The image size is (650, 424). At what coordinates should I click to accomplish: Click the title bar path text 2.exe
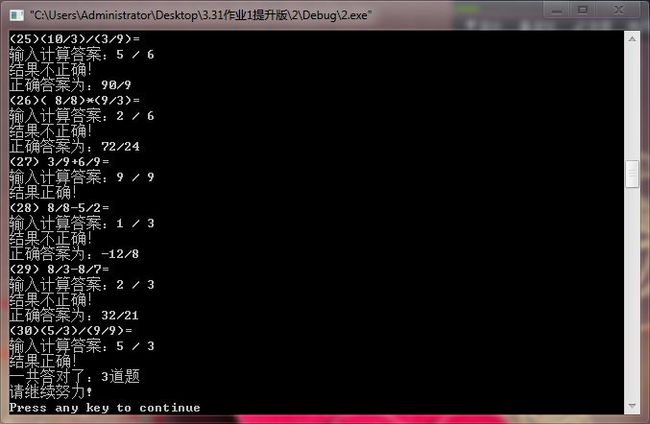point(200,15)
